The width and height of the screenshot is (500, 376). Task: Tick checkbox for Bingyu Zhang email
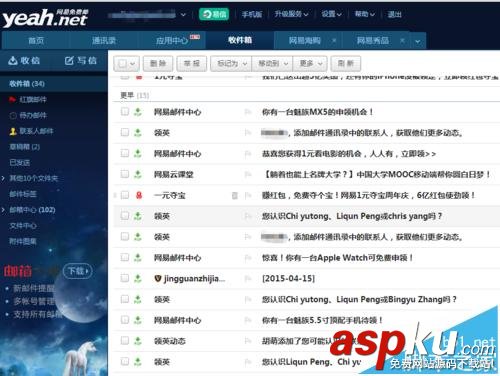tap(125, 299)
